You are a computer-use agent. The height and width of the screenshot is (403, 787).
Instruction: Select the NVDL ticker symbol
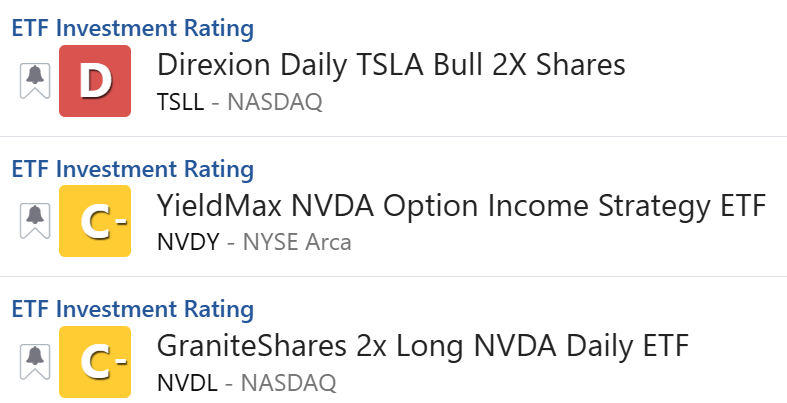click(x=187, y=383)
